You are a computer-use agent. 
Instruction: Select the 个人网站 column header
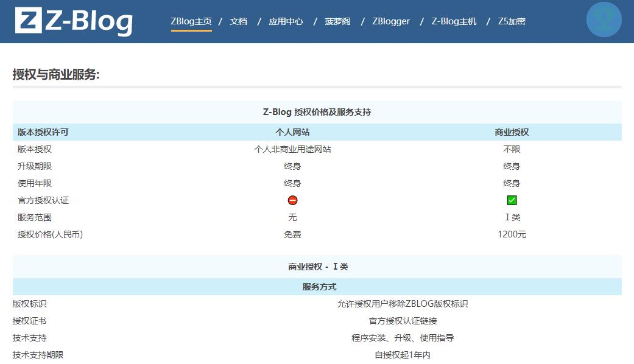coord(292,132)
